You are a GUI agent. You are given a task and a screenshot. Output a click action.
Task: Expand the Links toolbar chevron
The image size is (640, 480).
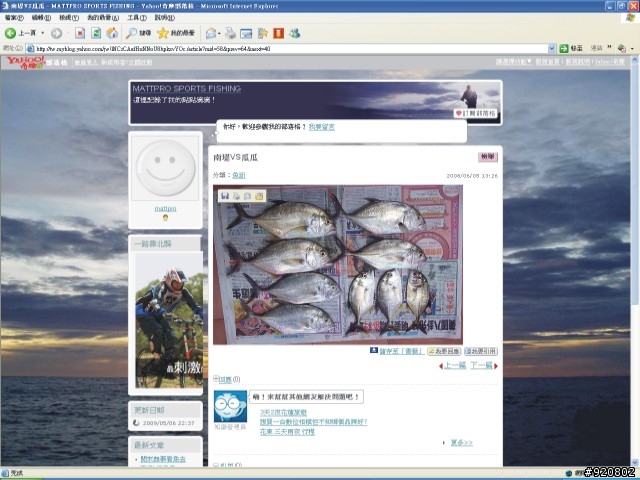click(609, 48)
